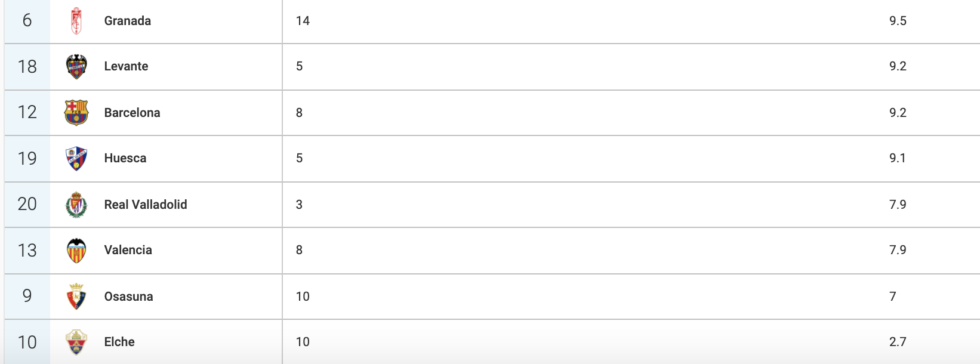Open the Levante team link
This screenshot has width=980, height=364.
[x=126, y=66]
